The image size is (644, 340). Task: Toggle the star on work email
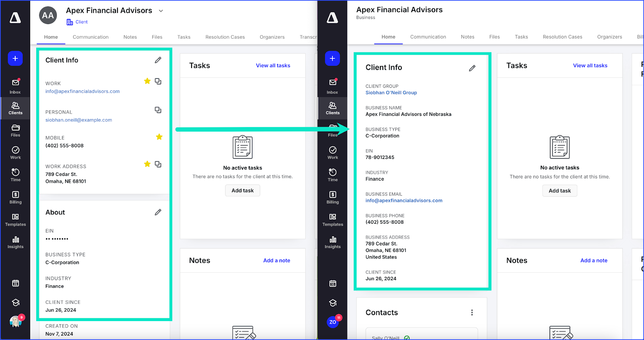point(147,81)
